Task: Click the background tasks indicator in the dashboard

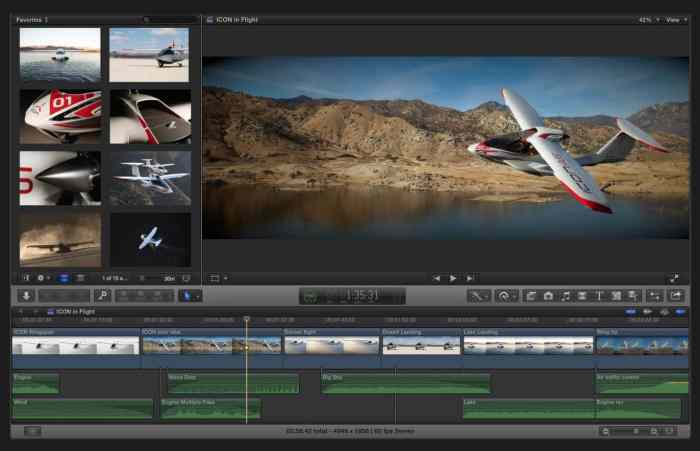Action: (x=311, y=296)
